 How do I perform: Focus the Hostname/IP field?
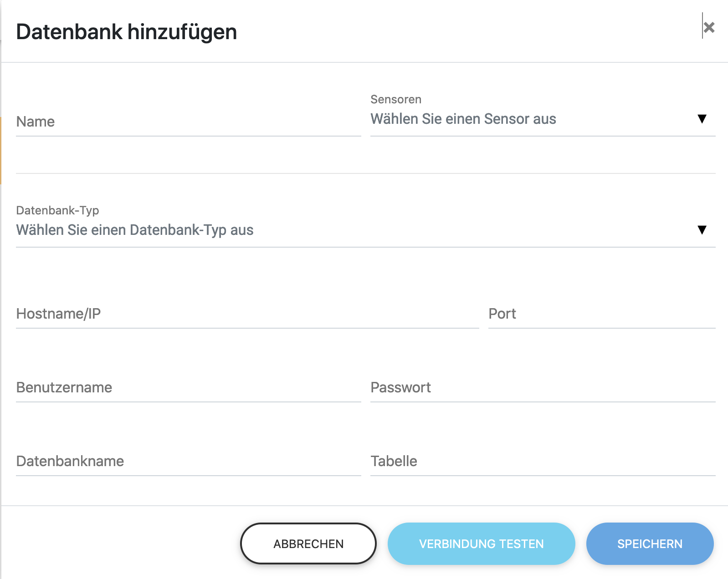click(247, 314)
